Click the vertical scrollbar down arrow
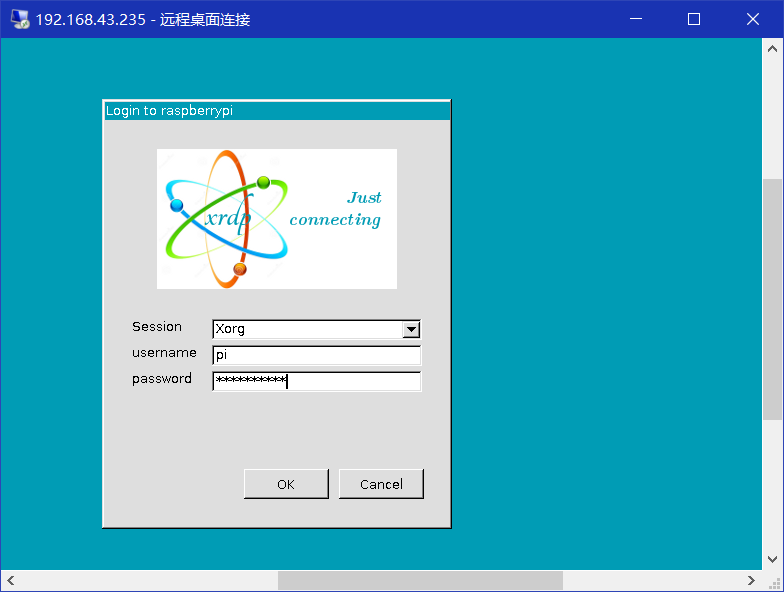Image resolution: width=784 pixels, height=592 pixels. click(x=772, y=559)
